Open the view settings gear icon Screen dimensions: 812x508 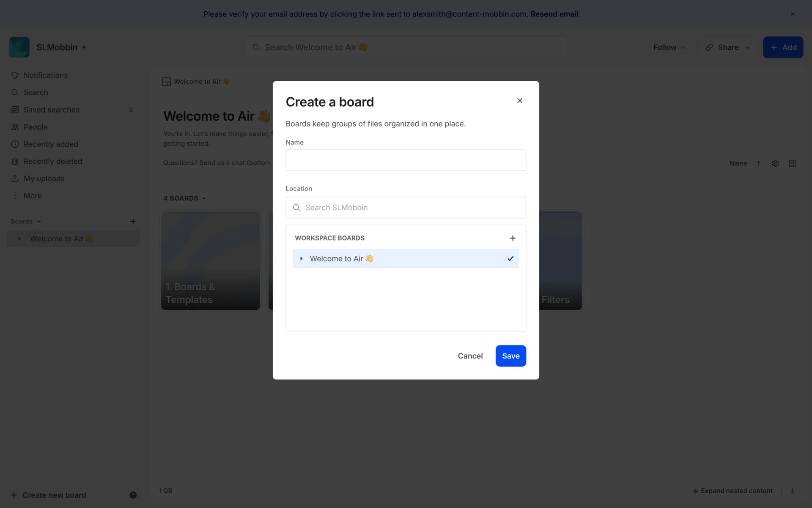(775, 163)
